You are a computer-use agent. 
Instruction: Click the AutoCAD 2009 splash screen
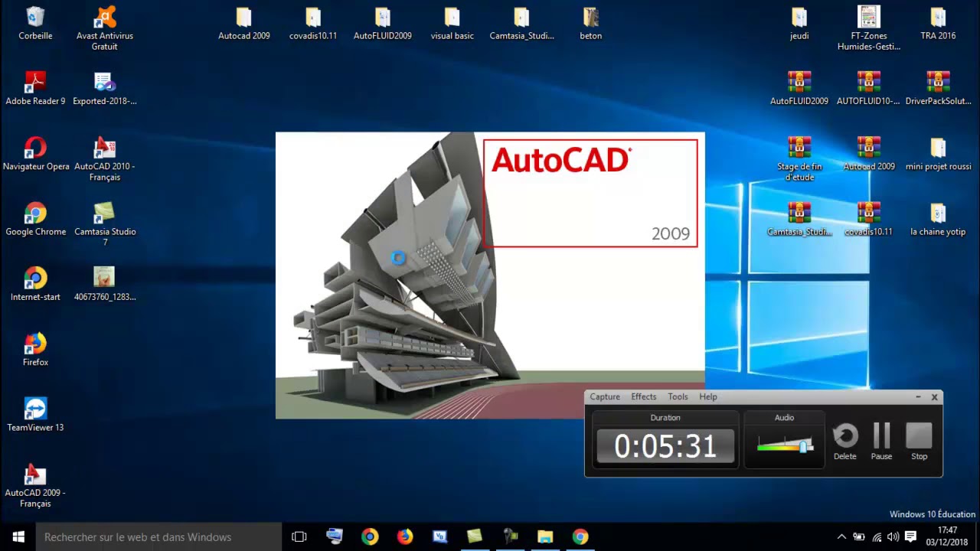point(490,275)
